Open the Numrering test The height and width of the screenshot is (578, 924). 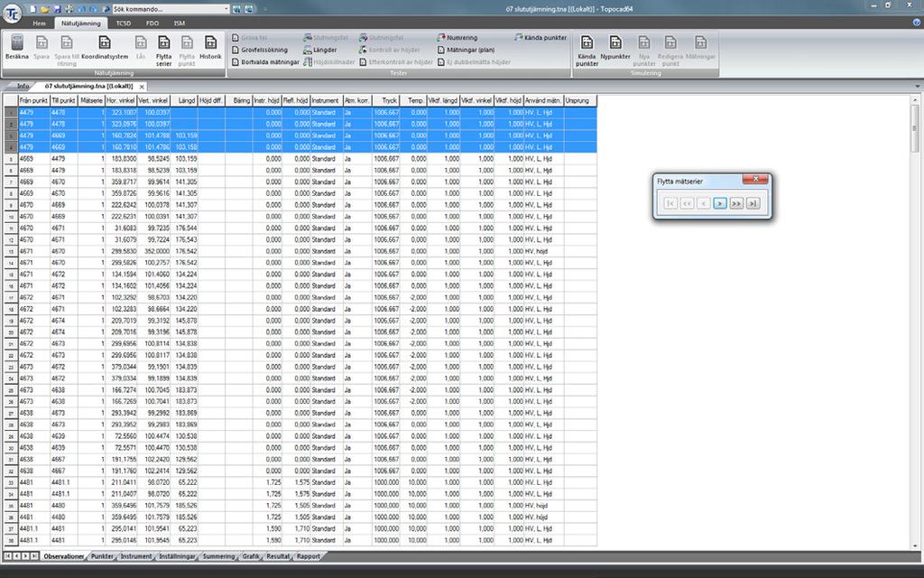(x=457, y=38)
